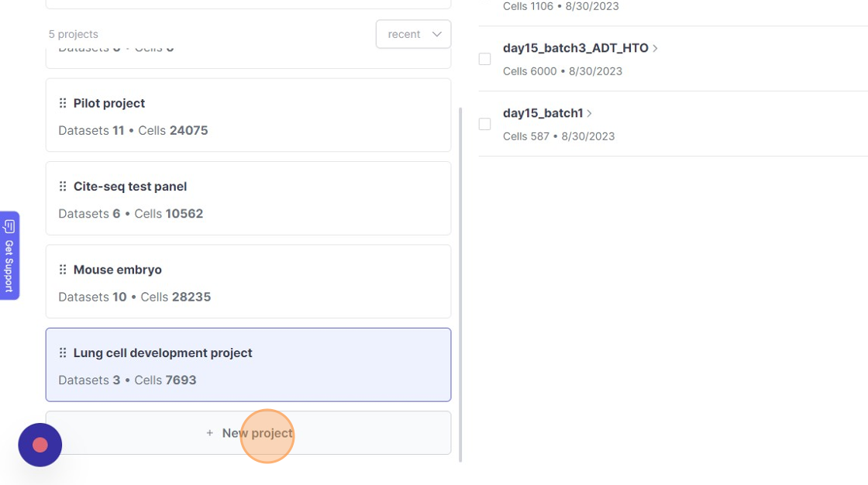Open the day15_batch1 dataset link
Screen dimensions: 868x485
pyautogui.click(x=542, y=113)
